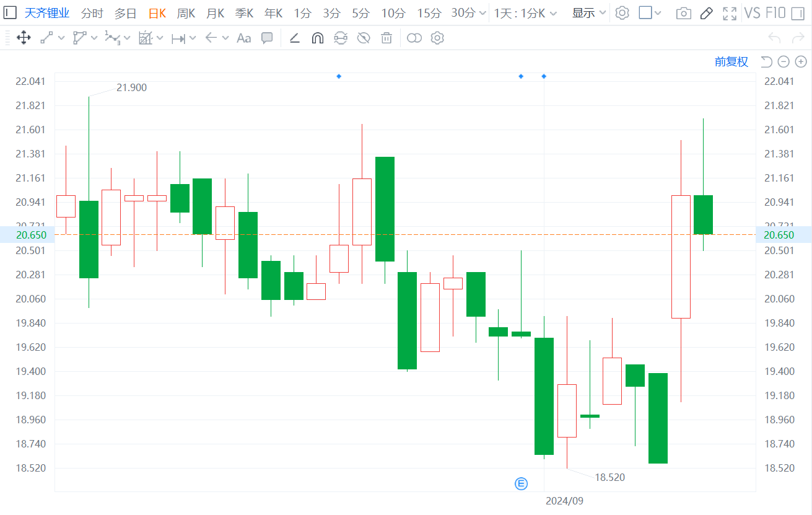Select the 10分 interval tab
Viewport: 812px width, 515px height.
pyautogui.click(x=393, y=13)
